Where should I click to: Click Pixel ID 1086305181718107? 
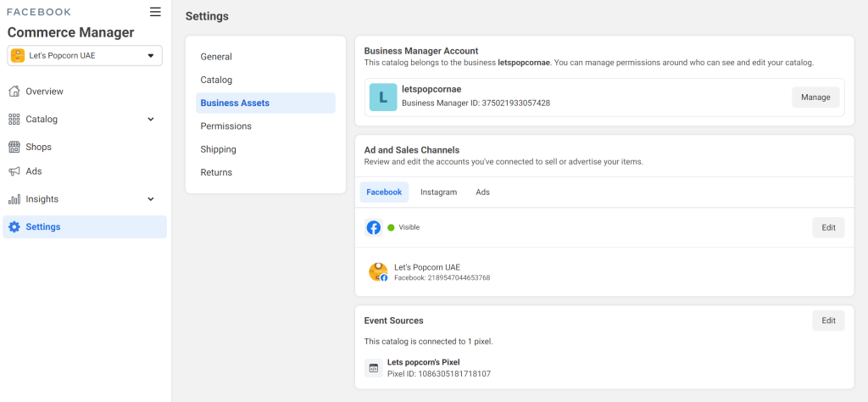[439, 374]
